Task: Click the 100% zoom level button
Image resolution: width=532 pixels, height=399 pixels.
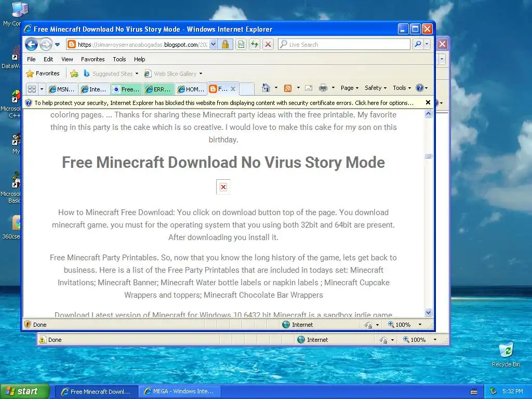Action: click(x=400, y=325)
